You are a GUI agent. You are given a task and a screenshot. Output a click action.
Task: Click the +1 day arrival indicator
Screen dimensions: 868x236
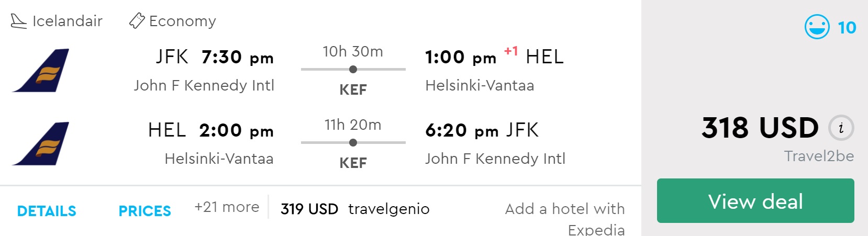510,51
